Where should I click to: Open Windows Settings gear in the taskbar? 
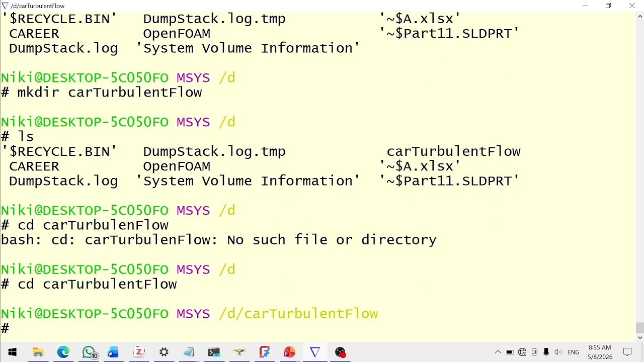pyautogui.click(x=164, y=352)
